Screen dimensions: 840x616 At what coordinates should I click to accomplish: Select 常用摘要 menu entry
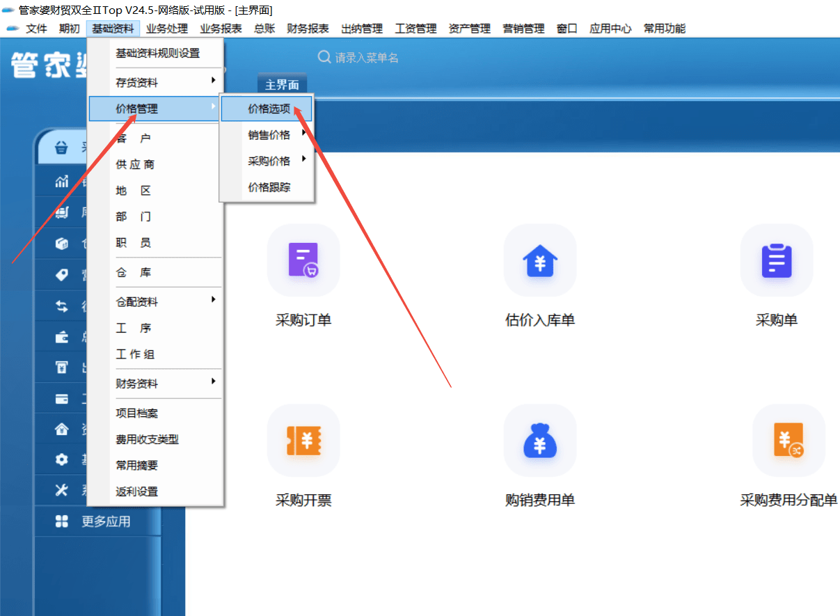(x=155, y=465)
